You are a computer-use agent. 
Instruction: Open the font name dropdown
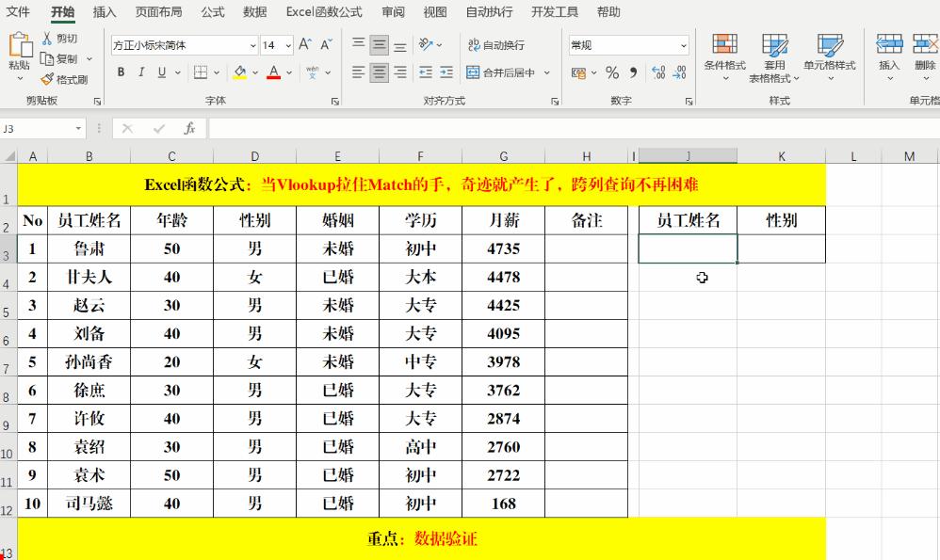click(251, 44)
